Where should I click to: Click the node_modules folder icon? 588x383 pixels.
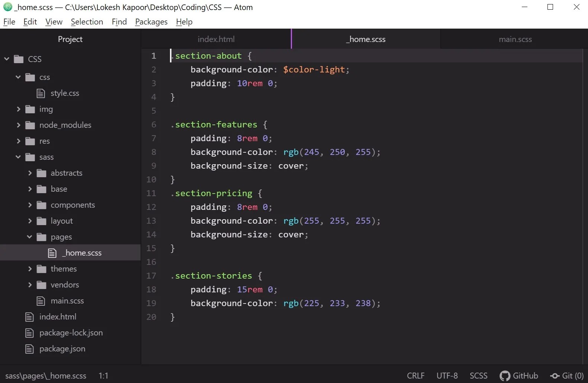tap(30, 125)
